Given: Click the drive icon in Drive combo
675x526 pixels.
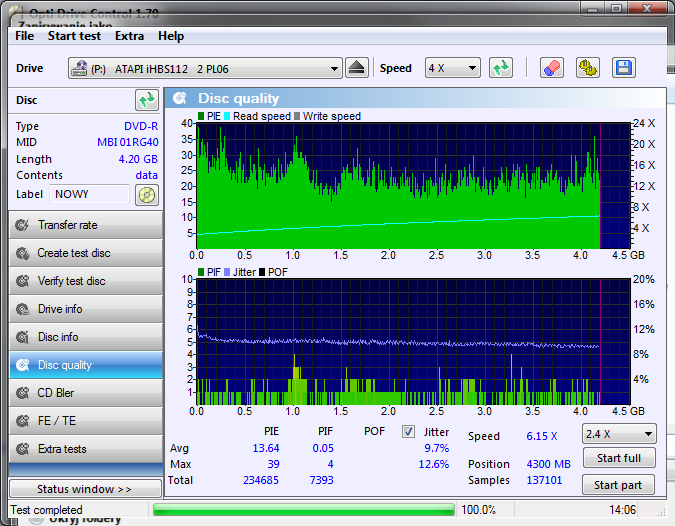Looking at the screenshot, I should click(79, 68).
